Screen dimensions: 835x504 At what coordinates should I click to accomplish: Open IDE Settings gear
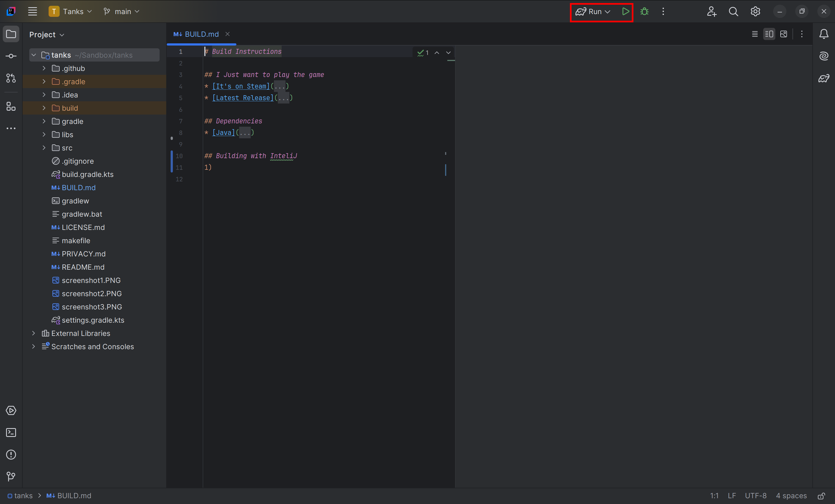tap(755, 12)
